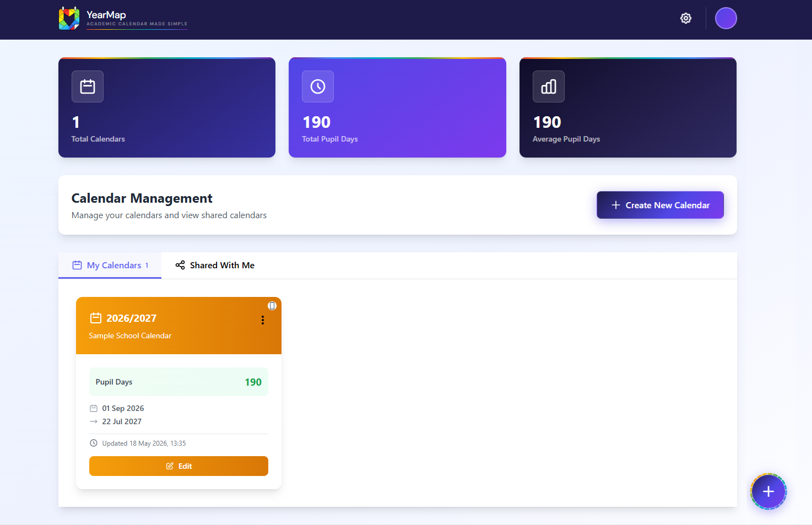The image size is (812, 525).
Task: Click the YearMap brand name text
Action: [x=106, y=15]
